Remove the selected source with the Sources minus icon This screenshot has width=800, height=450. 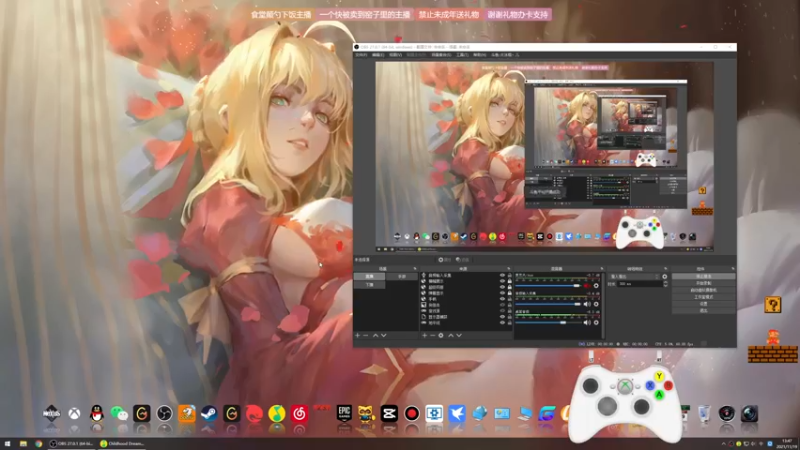tap(432, 335)
